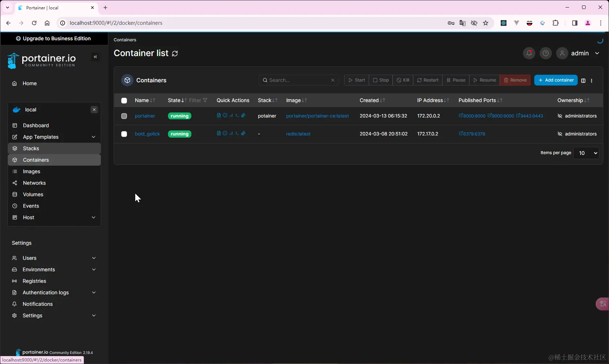Open the containers table settings menu
This screenshot has width=609, height=364.
click(591, 80)
